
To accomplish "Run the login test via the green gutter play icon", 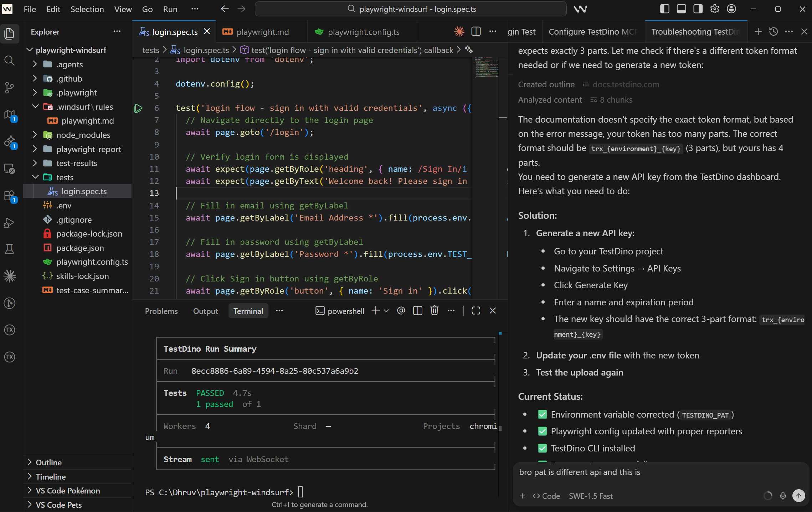I will [138, 108].
